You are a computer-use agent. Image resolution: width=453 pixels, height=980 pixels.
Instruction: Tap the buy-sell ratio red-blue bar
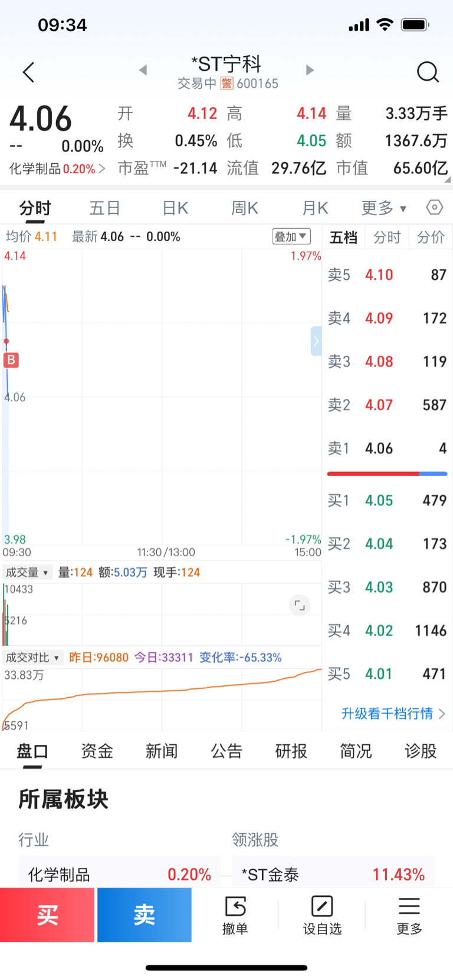pos(387,474)
